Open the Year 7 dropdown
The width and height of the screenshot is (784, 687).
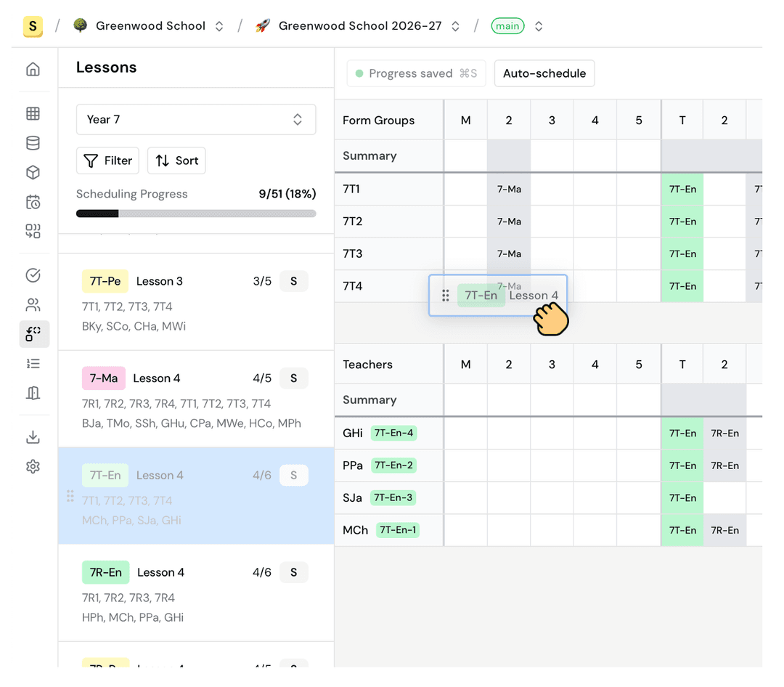tap(195, 120)
